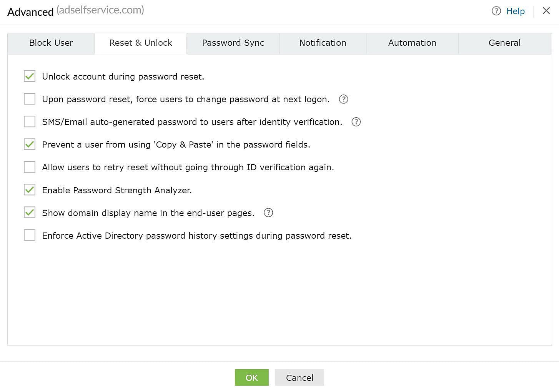Uncheck Show domain display name option

(30, 213)
